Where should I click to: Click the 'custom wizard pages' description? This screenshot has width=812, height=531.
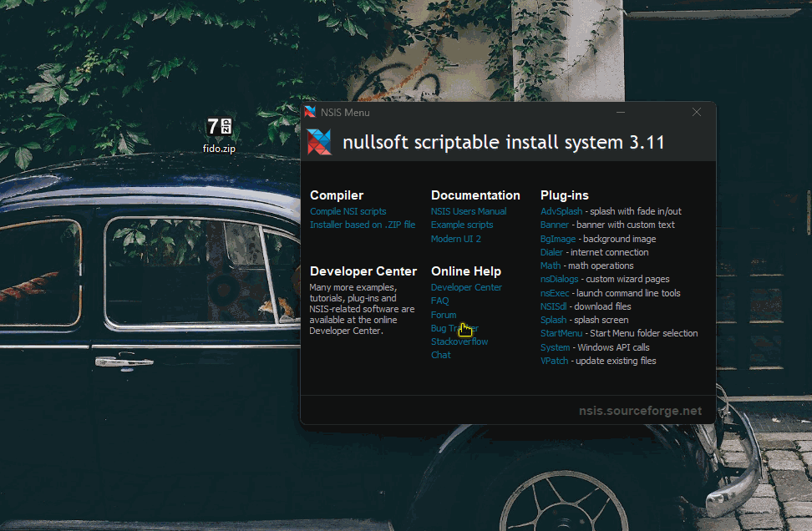click(x=627, y=279)
